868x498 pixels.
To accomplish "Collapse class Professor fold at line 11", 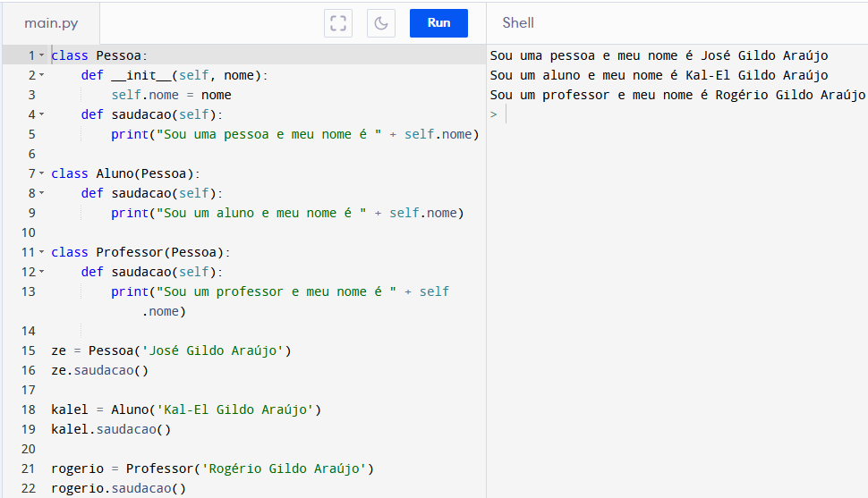I will [41, 252].
